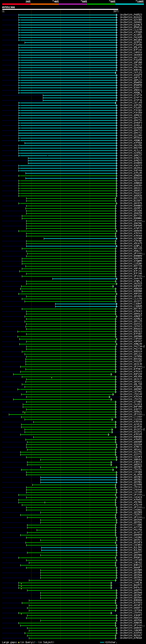
Task: Pick the UniRef100_Q70FS6 label
Action: 131,100
